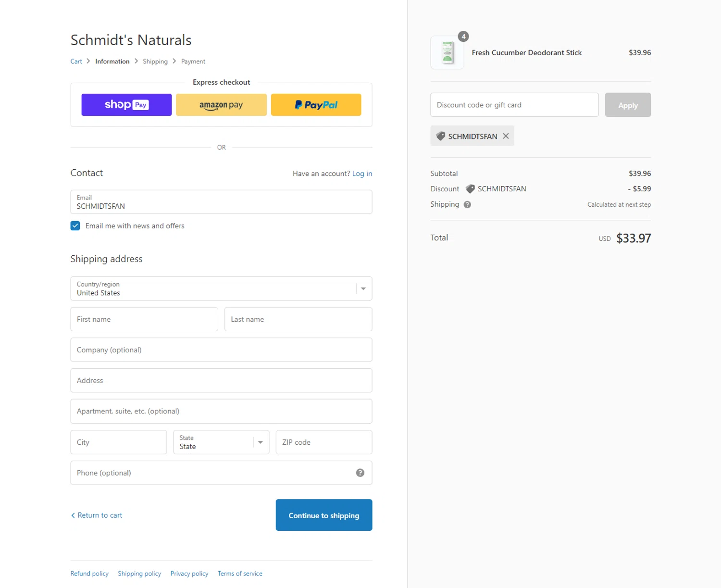
Task: Focus the First name field
Action: click(x=144, y=319)
